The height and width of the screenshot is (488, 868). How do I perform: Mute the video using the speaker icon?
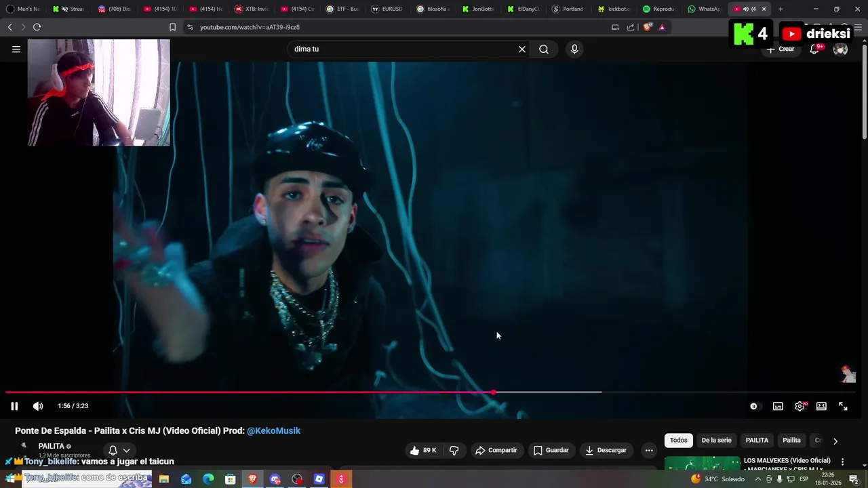click(38, 406)
